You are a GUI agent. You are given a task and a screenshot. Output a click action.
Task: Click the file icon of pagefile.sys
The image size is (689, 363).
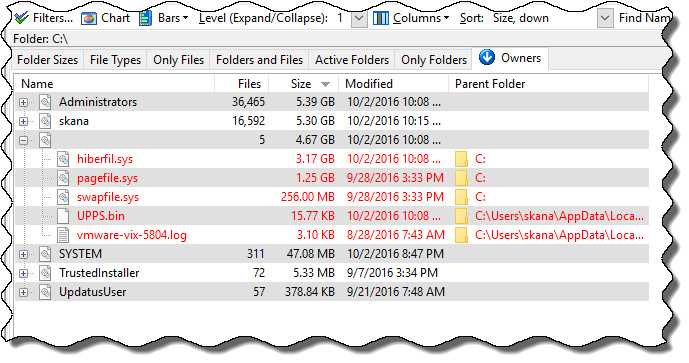click(63, 178)
